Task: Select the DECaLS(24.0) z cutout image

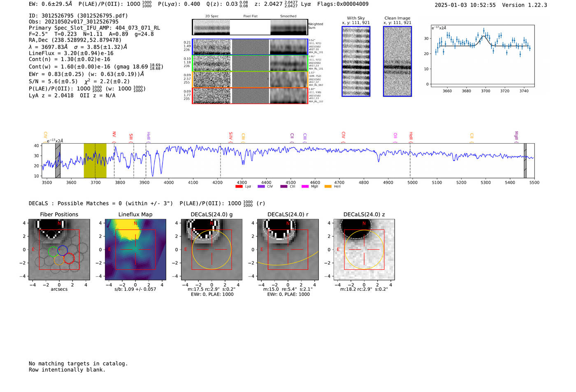Action: click(364, 250)
